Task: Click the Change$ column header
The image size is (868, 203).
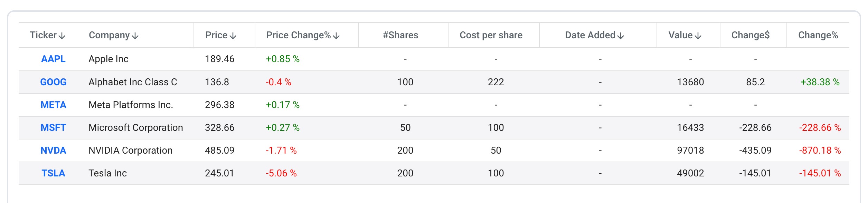Action: (751, 35)
